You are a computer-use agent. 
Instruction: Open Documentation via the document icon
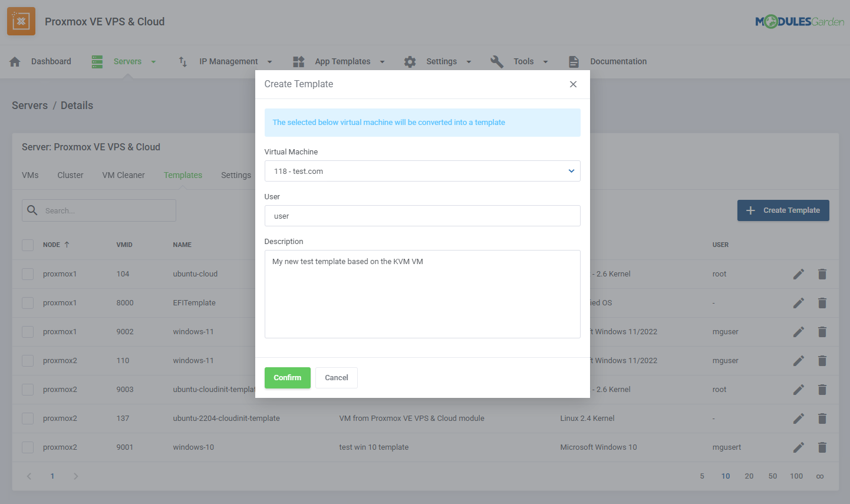pos(574,61)
